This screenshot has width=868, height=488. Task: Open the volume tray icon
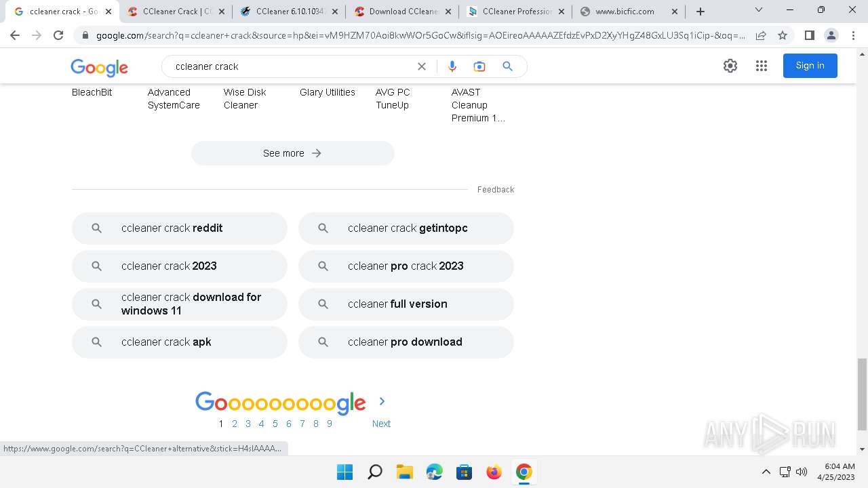point(802,472)
